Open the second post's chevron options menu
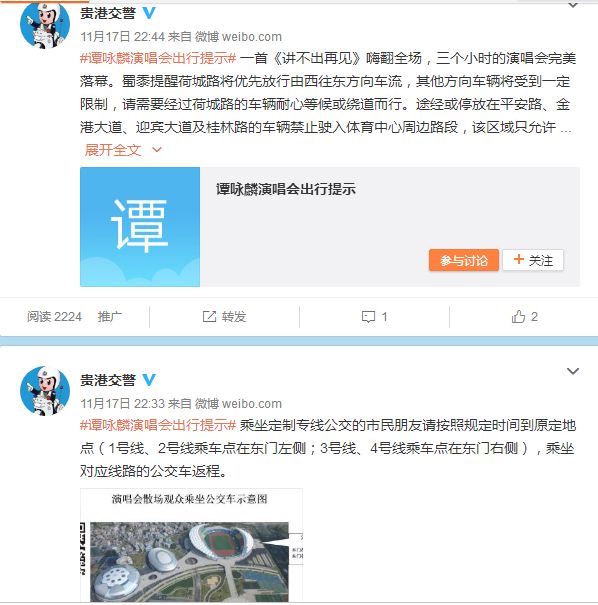Viewport: 598px width, 605px height. 573,371
